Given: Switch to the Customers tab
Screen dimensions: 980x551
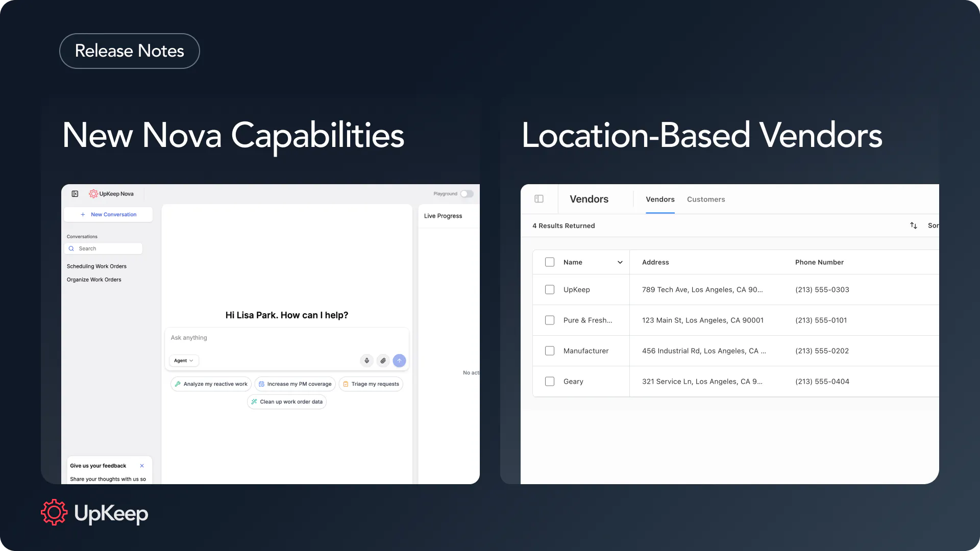Looking at the screenshot, I should tap(706, 199).
